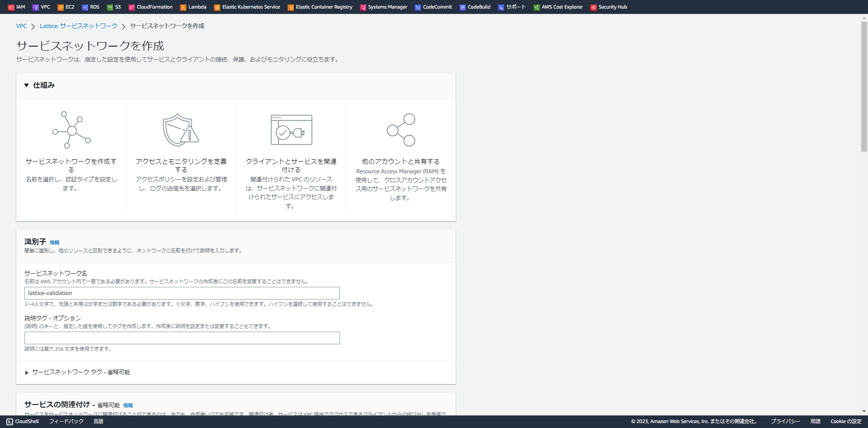Go to VPC breadcrumb link
This screenshot has width=868, height=428.
coord(21,26)
